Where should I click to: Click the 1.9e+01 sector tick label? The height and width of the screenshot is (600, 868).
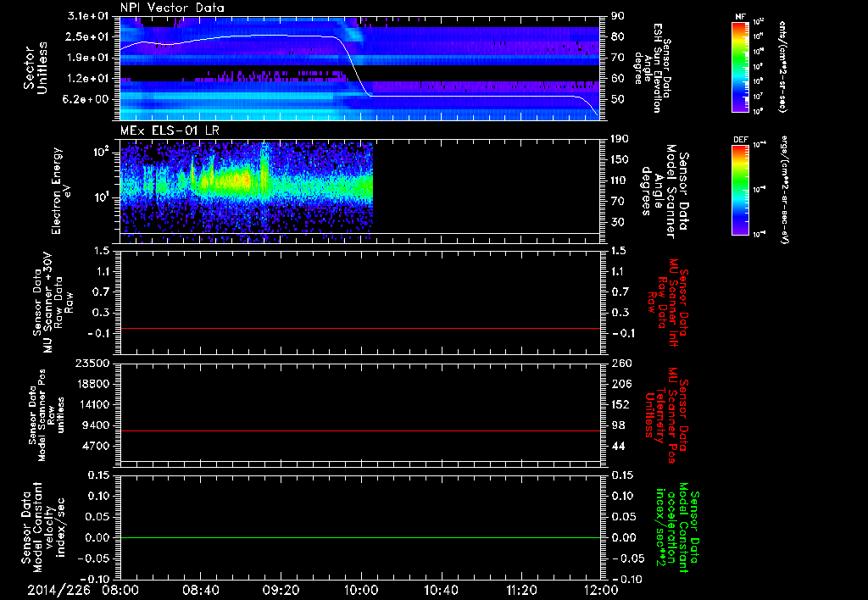click(x=88, y=58)
